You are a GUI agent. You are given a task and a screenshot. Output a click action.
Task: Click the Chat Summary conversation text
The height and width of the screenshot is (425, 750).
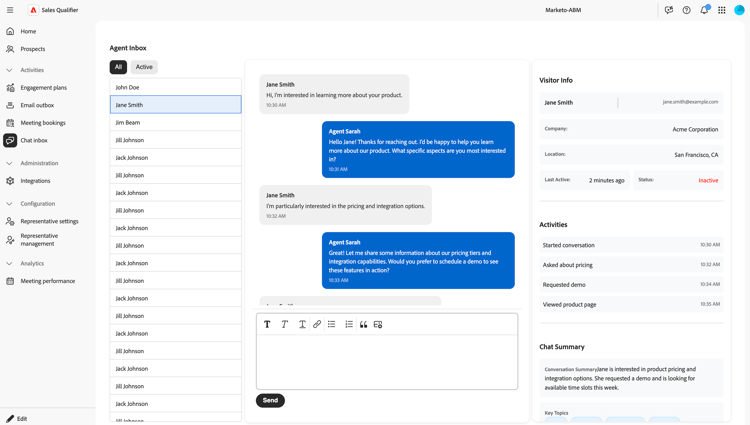[620, 378]
